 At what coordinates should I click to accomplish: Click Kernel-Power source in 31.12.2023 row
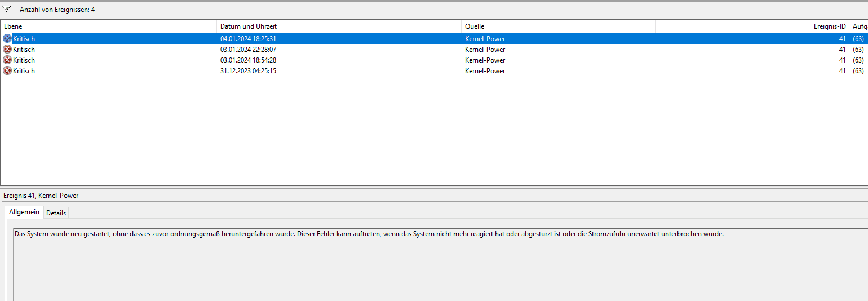coord(485,71)
